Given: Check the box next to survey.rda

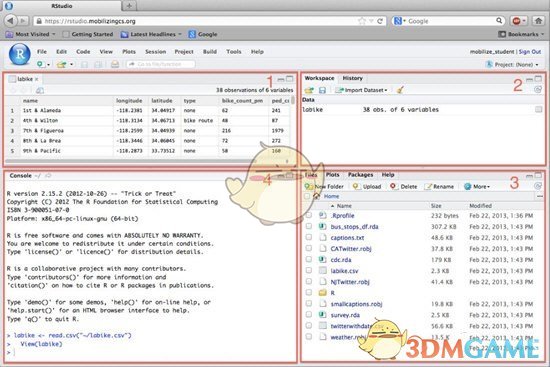Looking at the screenshot, I should 309,315.
